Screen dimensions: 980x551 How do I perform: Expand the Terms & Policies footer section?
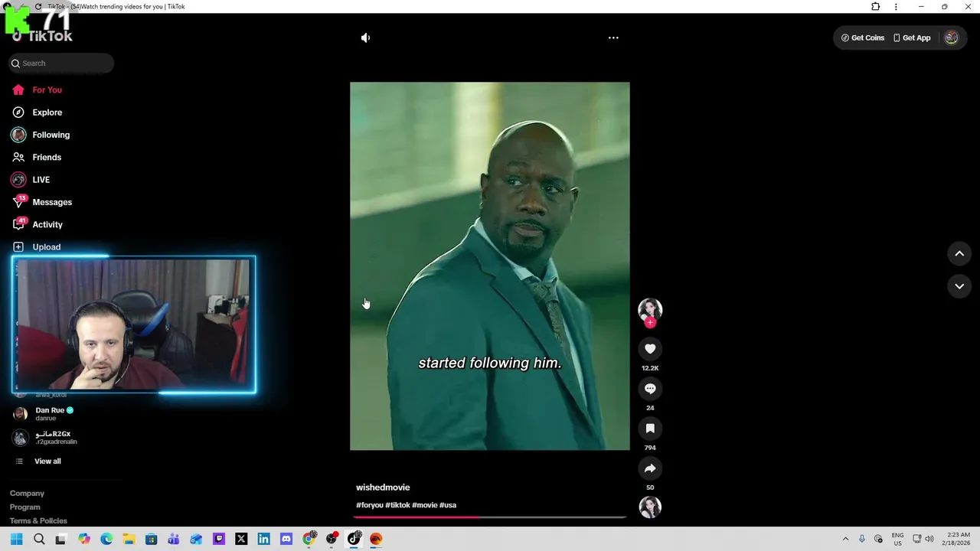point(38,521)
